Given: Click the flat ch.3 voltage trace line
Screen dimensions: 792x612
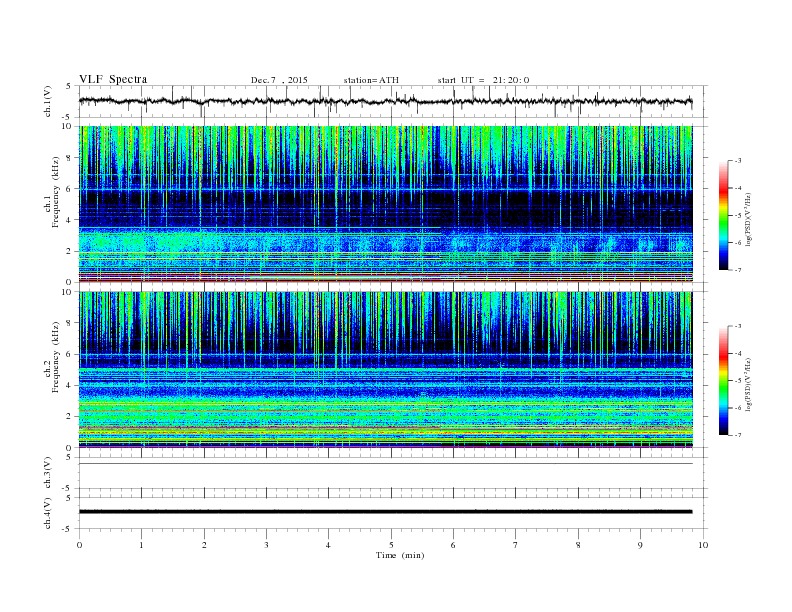Looking at the screenshot, I should [386, 464].
